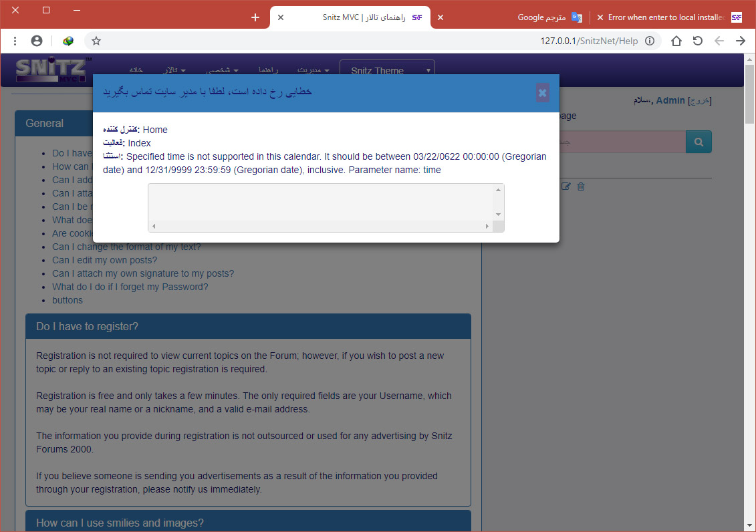Go to the browser home page icon

coord(676,41)
